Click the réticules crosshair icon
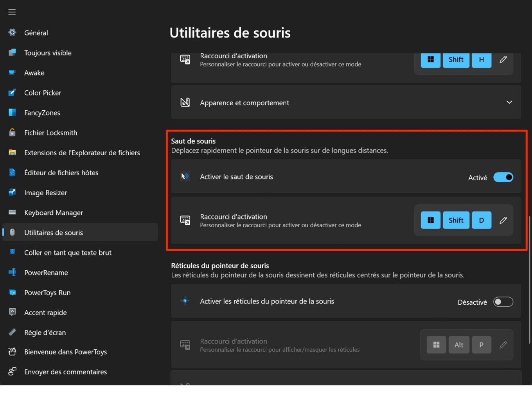Image resolution: width=532 pixels, height=399 pixels. click(185, 301)
